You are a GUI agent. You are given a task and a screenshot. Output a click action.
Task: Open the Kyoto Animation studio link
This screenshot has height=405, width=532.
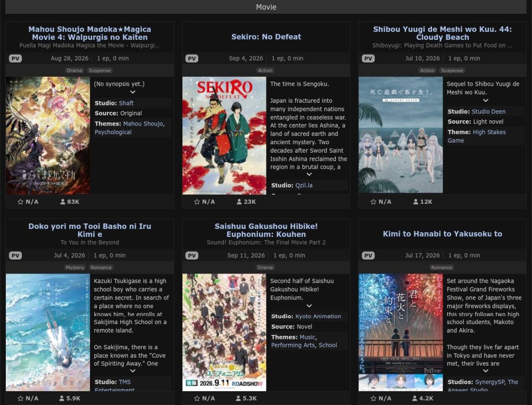coord(318,317)
